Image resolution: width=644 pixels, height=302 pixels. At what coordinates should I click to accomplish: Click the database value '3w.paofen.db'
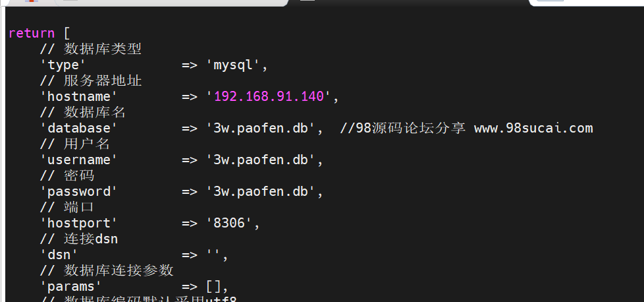tap(261, 128)
